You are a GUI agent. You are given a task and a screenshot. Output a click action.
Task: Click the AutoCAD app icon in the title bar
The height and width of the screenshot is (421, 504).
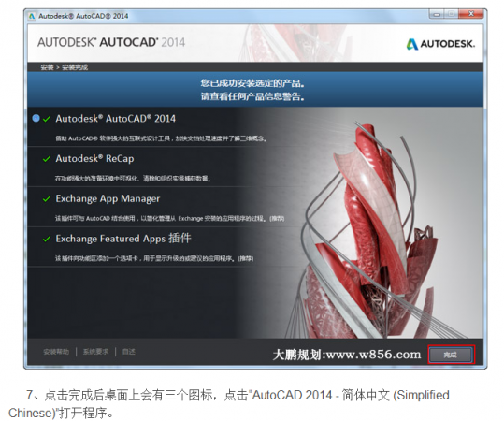coord(32,16)
